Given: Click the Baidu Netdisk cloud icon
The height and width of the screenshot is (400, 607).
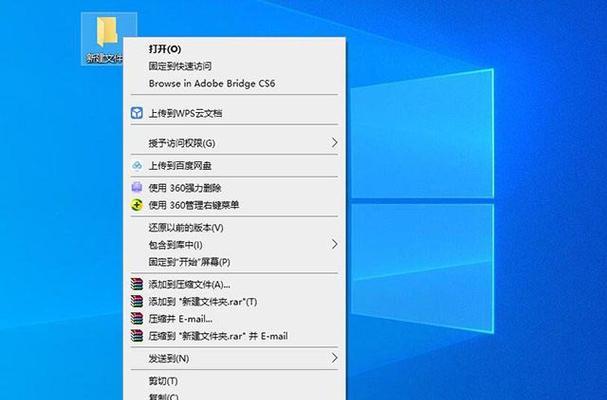Looking at the screenshot, I should pyautogui.click(x=137, y=166).
